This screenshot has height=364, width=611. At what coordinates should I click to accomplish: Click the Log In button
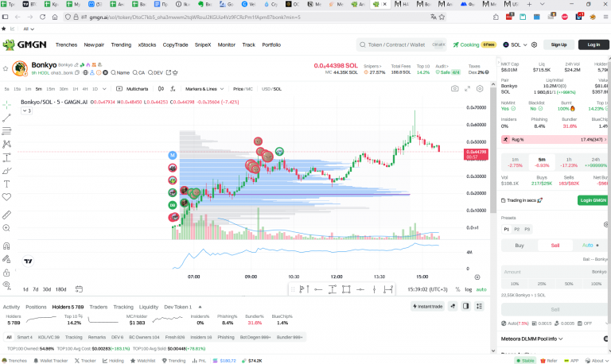(x=593, y=45)
